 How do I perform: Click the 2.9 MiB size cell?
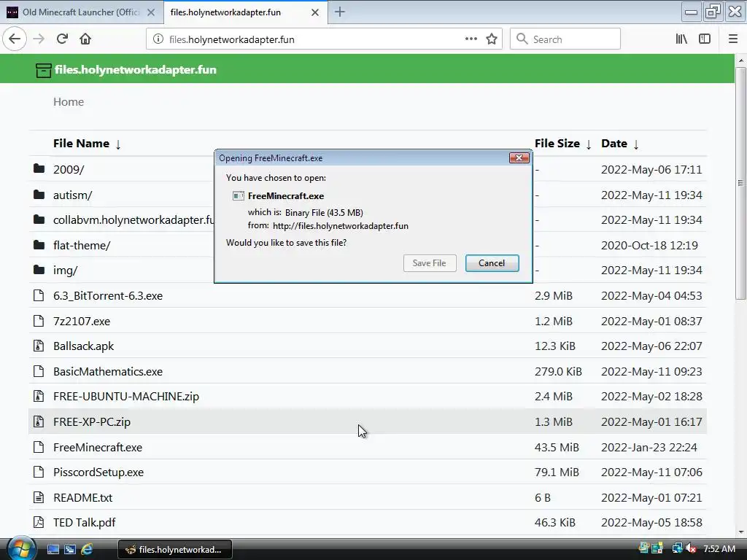[553, 296]
